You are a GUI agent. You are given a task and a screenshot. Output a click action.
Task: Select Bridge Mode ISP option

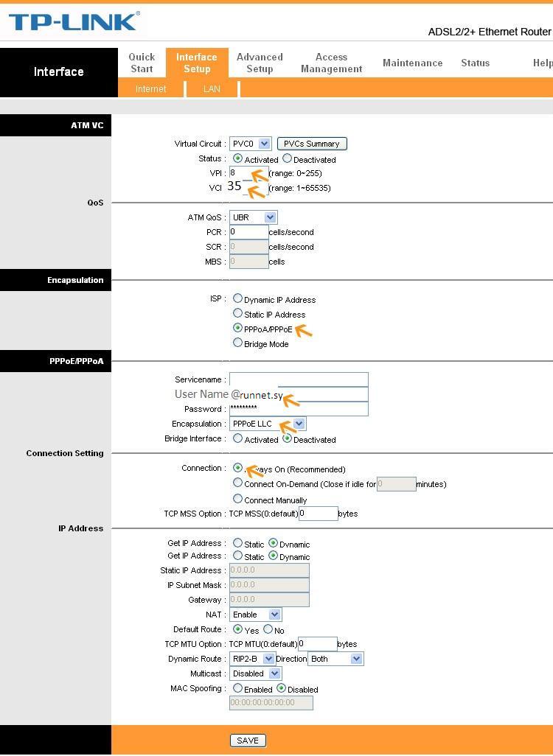coord(237,343)
